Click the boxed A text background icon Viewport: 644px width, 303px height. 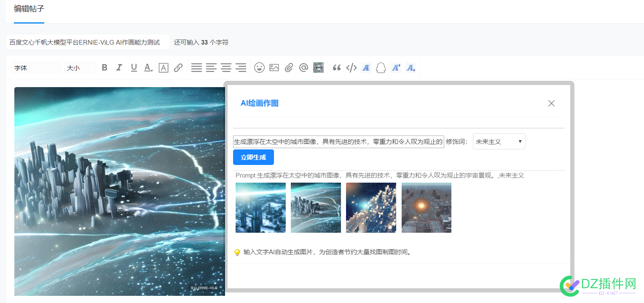pyautogui.click(x=164, y=68)
